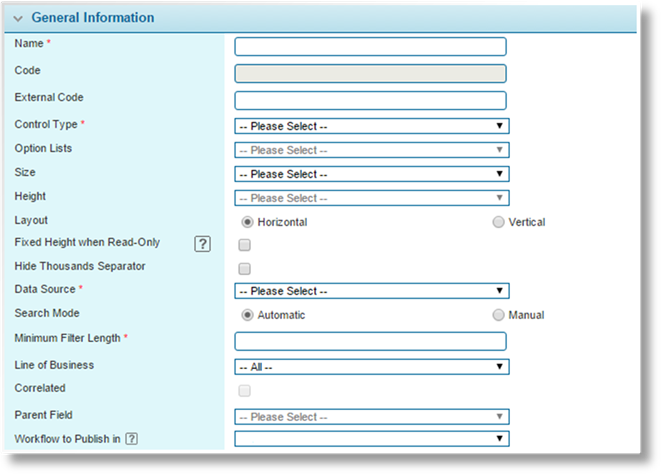Select the Horizontal layout radio button
This screenshot has height=474, width=661.
[x=247, y=222]
